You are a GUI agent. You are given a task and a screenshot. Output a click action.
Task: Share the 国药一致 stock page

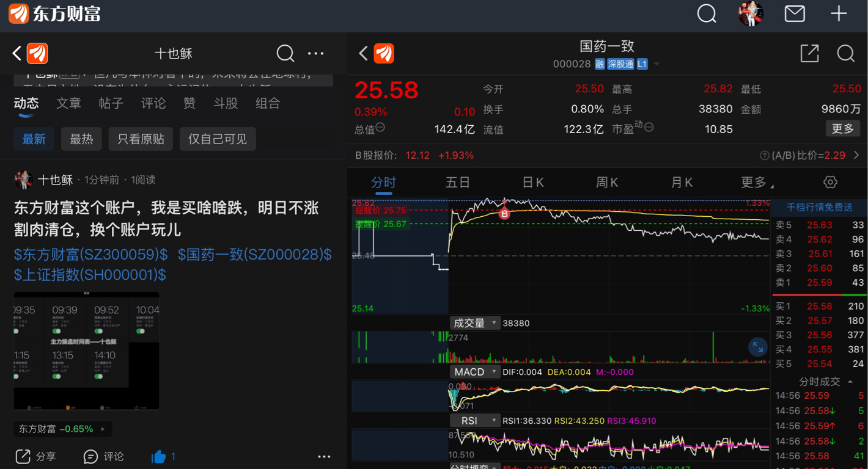[809, 54]
